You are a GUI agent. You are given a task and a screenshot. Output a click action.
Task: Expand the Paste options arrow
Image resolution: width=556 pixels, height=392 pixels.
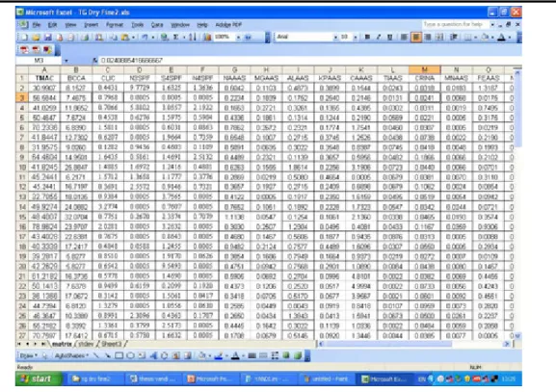[x=133, y=37]
